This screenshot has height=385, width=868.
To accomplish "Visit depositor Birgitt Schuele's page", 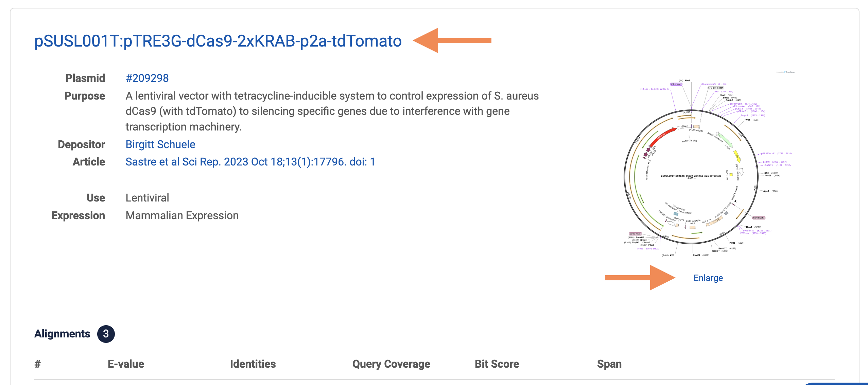I will click(x=160, y=144).
